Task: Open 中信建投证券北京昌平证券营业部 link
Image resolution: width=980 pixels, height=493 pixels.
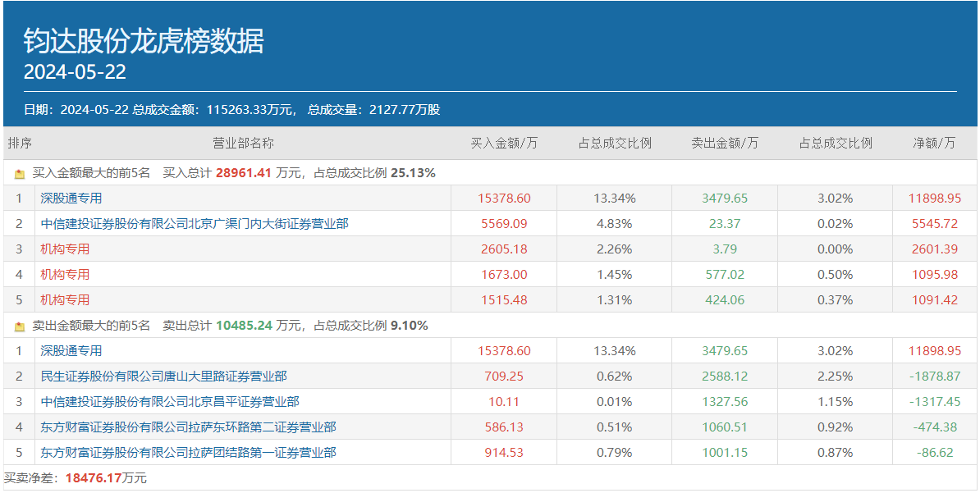Action: tap(170, 401)
